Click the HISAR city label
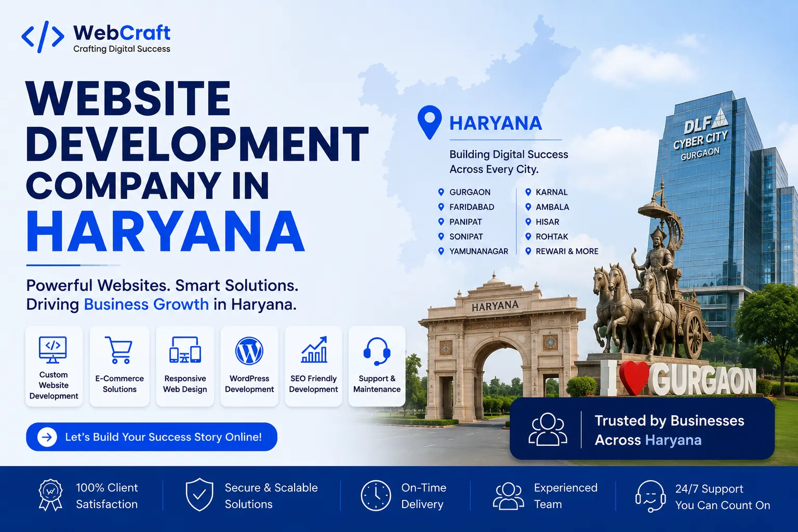The width and height of the screenshot is (798, 532). click(x=547, y=222)
